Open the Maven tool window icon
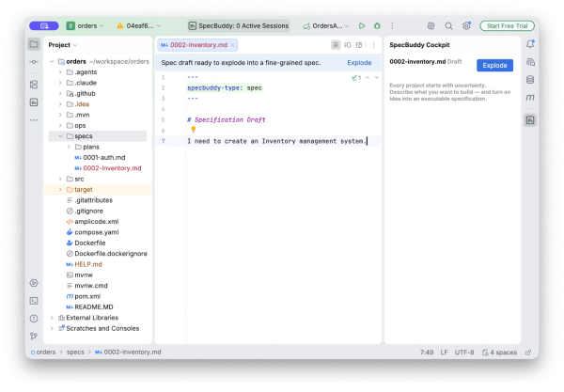This screenshot has height=392, width=564. click(530, 98)
